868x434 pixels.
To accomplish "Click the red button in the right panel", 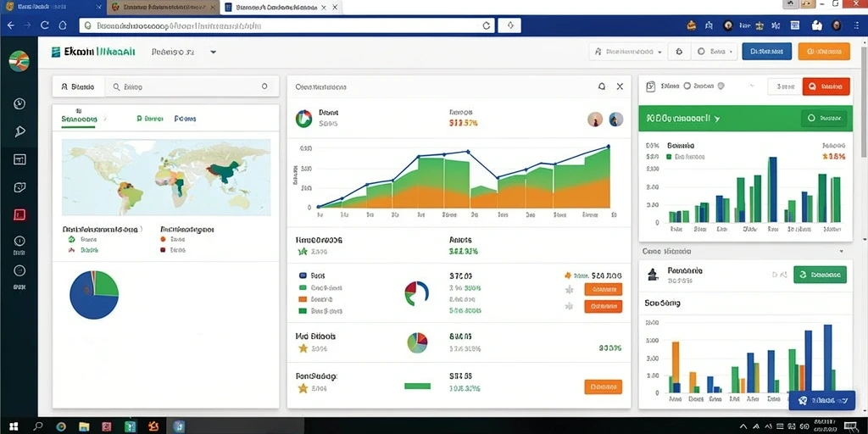I will click(826, 86).
